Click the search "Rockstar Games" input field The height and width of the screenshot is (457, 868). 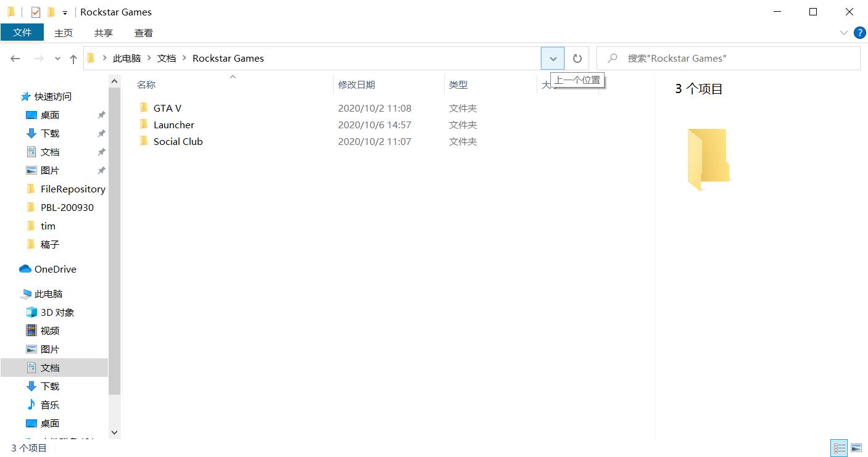tap(728, 59)
